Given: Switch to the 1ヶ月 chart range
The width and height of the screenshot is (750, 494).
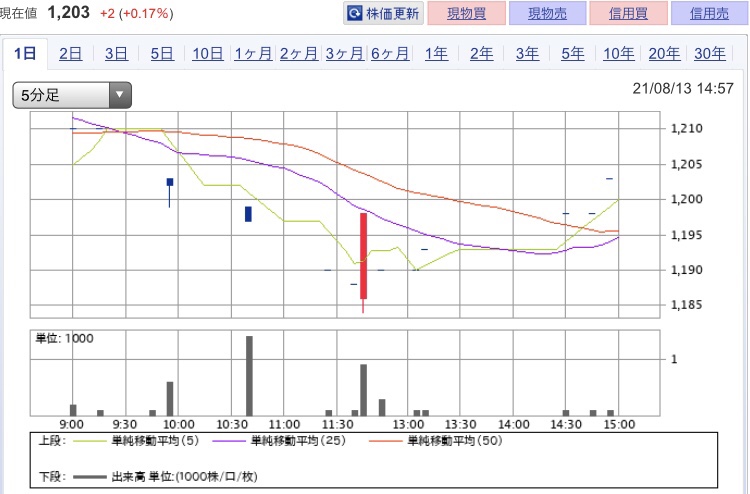Looking at the screenshot, I should coord(253,53).
